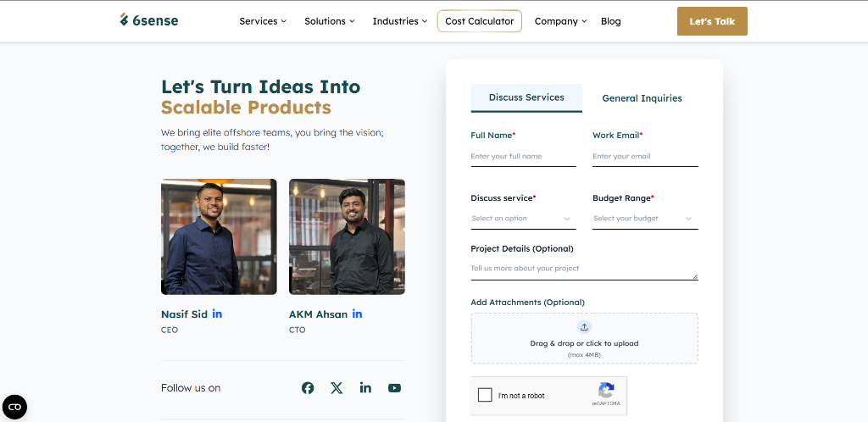Click AKM Ahsan's photo
This screenshot has width=868, height=422.
coord(347,236)
